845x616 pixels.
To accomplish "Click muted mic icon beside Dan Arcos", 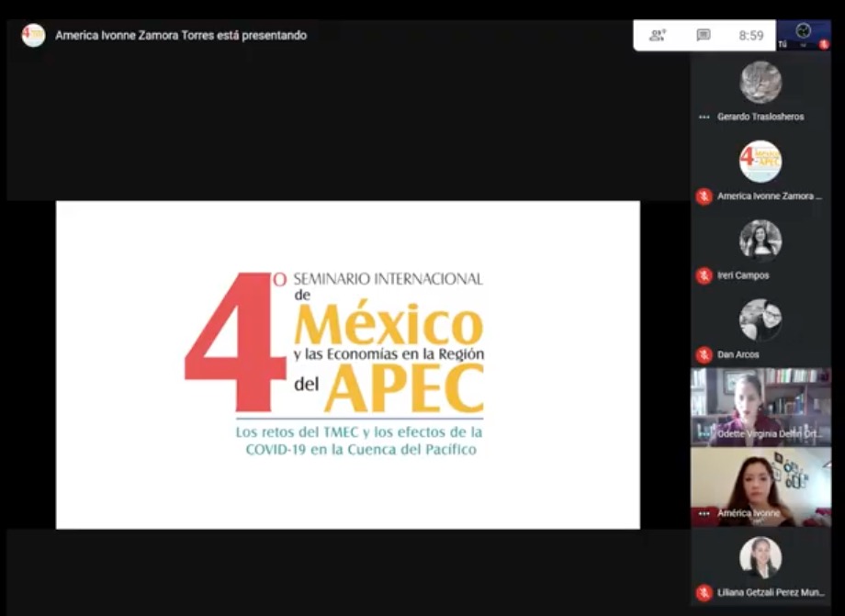I will pyautogui.click(x=704, y=355).
